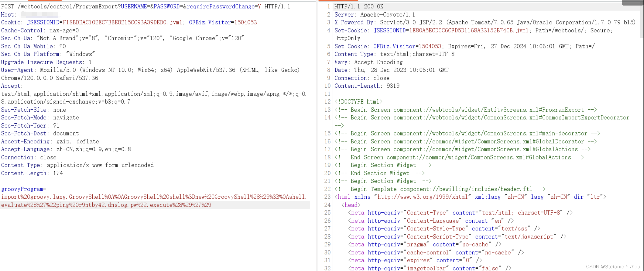Select Upgrade-Insecure-Requests: 1 header
Image resolution: width=644 pixels, height=271 pixels.
tap(46, 62)
